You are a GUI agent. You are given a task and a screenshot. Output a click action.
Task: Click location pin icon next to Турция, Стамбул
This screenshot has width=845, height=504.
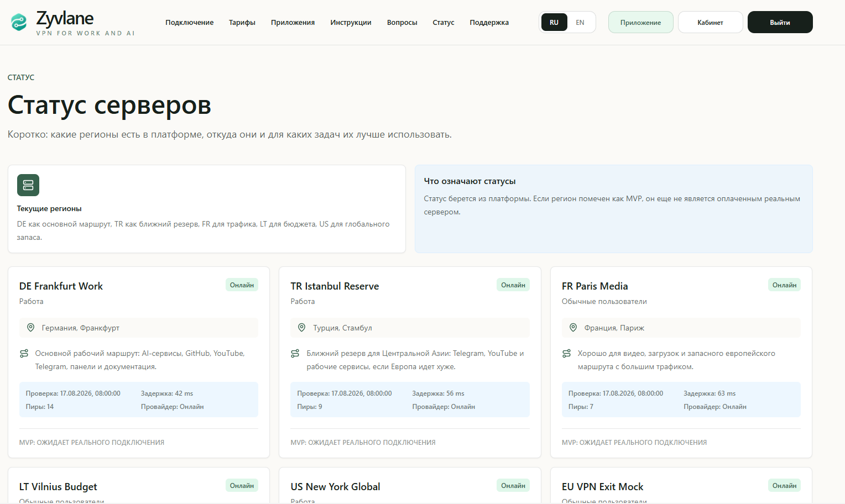point(302,328)
